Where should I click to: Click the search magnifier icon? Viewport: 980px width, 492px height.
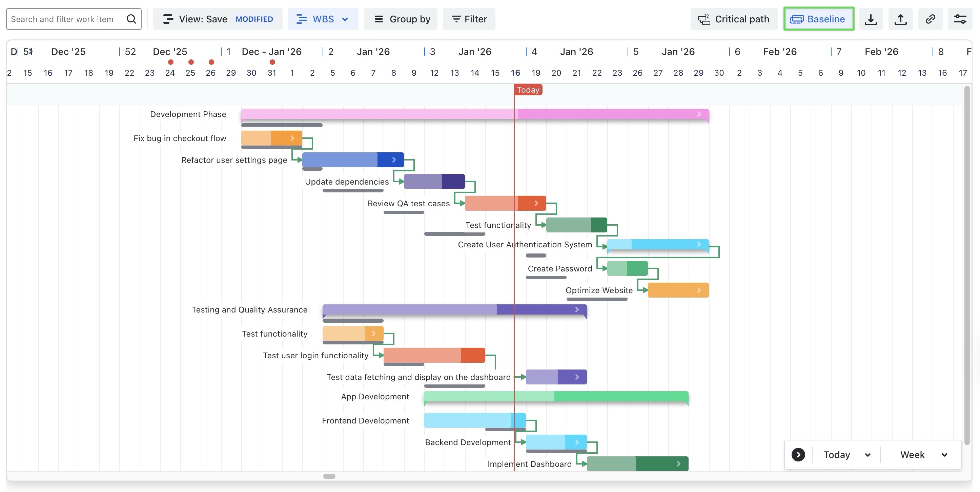[131, 19]
